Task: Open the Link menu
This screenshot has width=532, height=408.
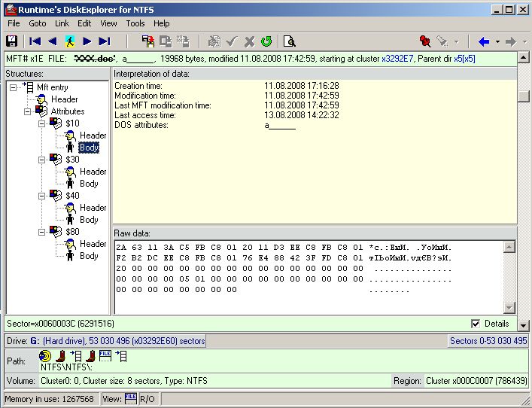Action: 62,23
